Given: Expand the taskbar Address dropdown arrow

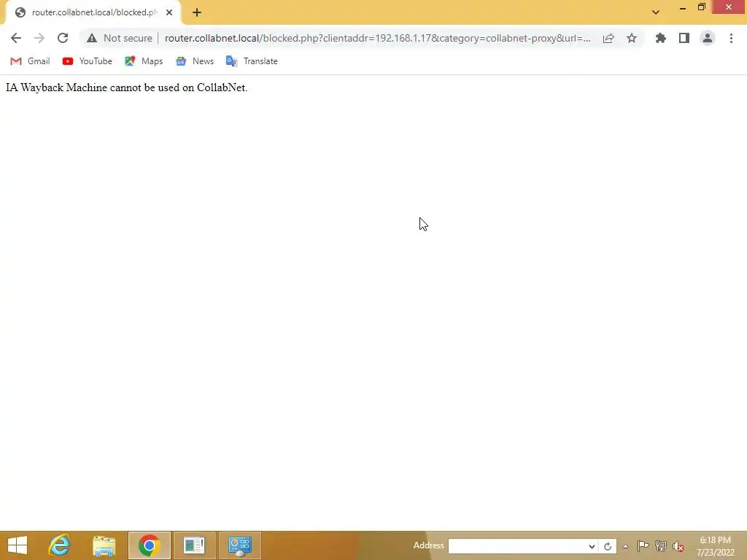Looking at the screenshot, I should 592,546.
